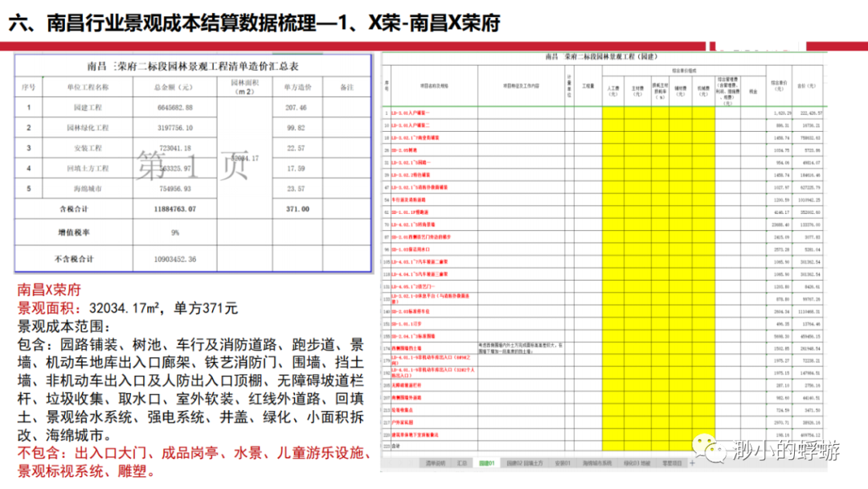Select the 含税合计 label cell
Screen dimensions: 868x489
pyautogui.click(x=74, y=209)
